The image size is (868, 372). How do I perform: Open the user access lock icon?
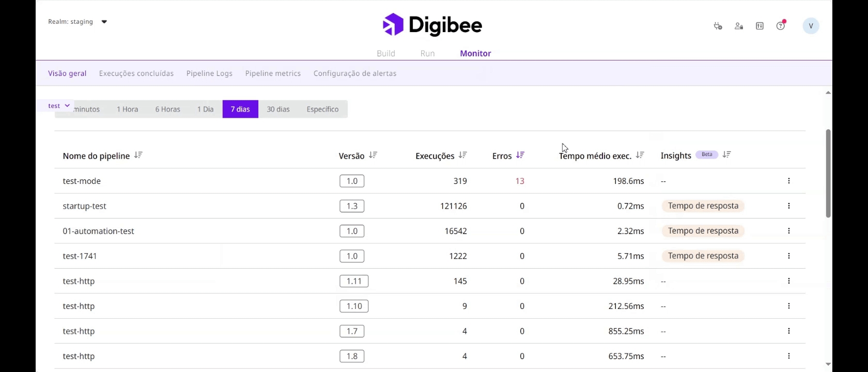tap(739, 26)
